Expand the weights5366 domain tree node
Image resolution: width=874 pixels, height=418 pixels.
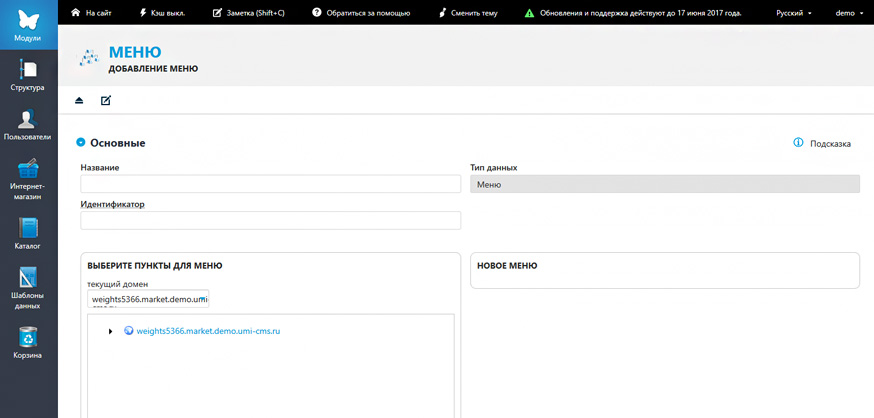coord(110,331)
